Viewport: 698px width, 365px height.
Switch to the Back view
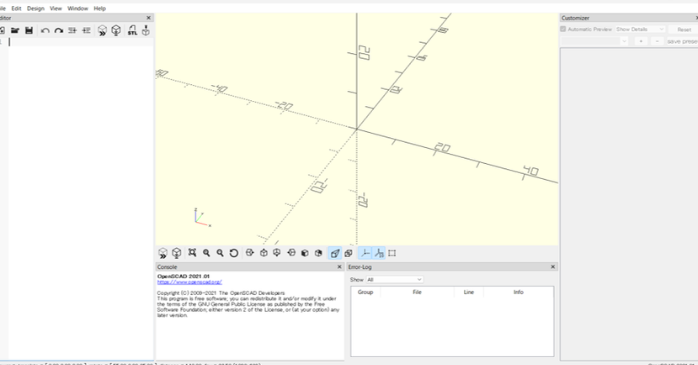click(x=318, y=253)
